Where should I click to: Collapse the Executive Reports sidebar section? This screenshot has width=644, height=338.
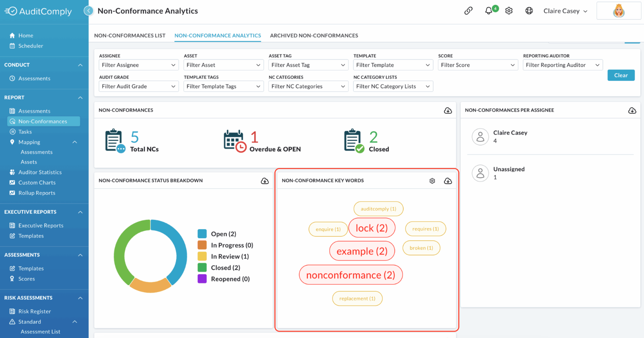point(80,212)
